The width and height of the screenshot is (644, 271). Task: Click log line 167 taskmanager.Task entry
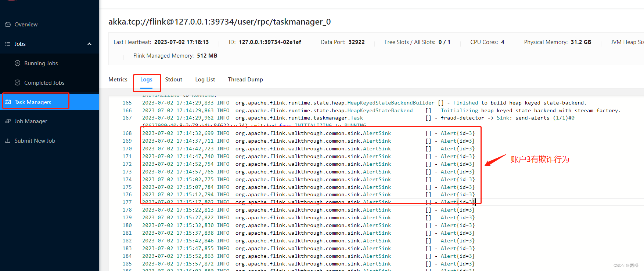(359, 118)
